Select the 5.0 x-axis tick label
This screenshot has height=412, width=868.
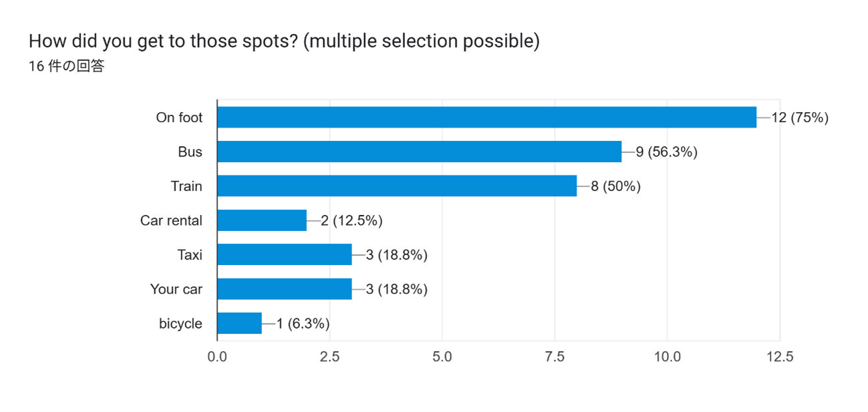pos(442,357)
